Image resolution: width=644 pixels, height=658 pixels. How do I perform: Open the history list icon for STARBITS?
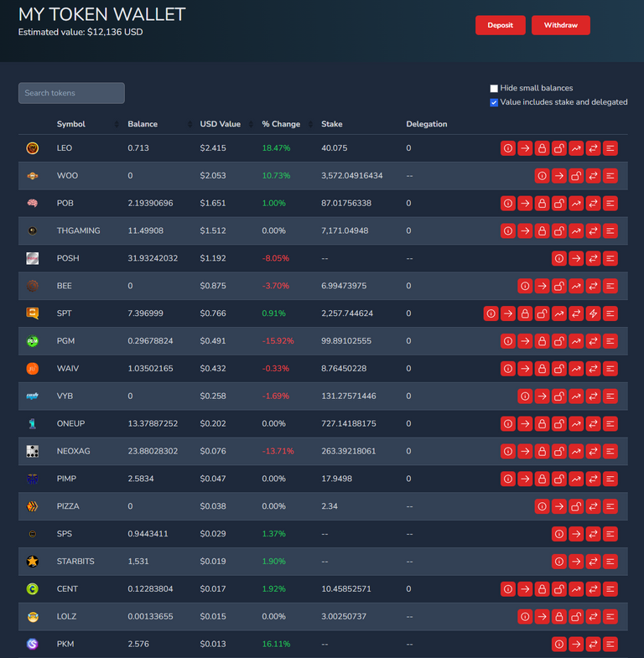pyautogui.click(x=610, y=562)
